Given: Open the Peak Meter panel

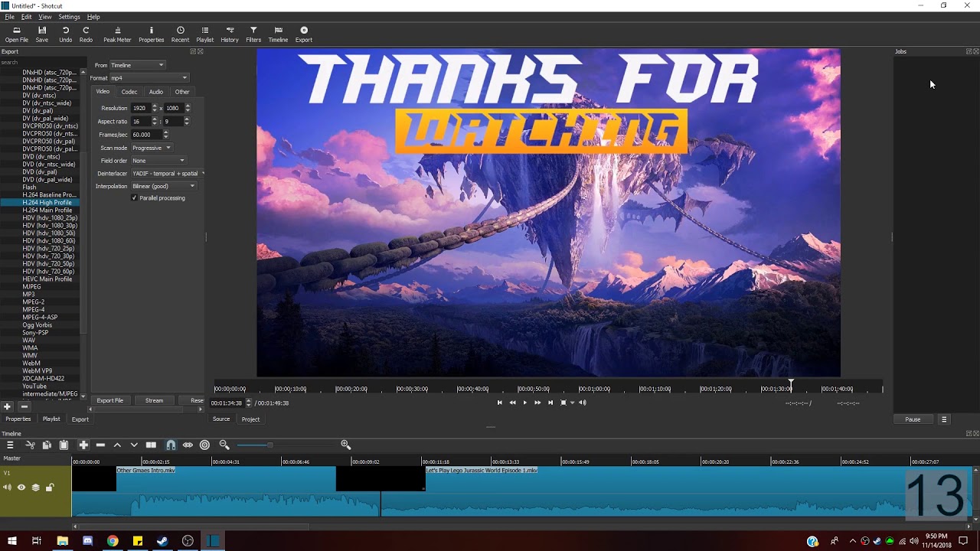Looking at the screenshot, I should point(117,34).
